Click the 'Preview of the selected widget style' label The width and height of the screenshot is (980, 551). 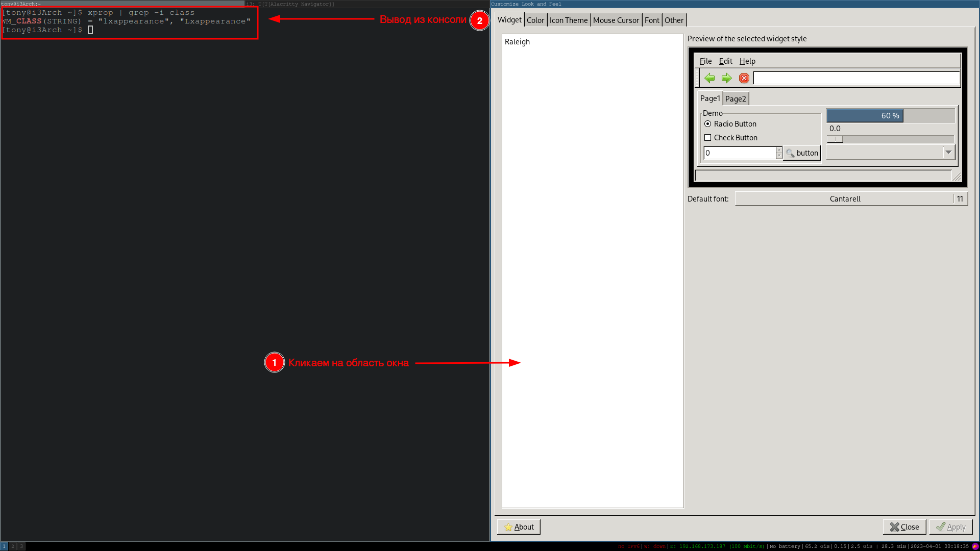tap(747, 39)
